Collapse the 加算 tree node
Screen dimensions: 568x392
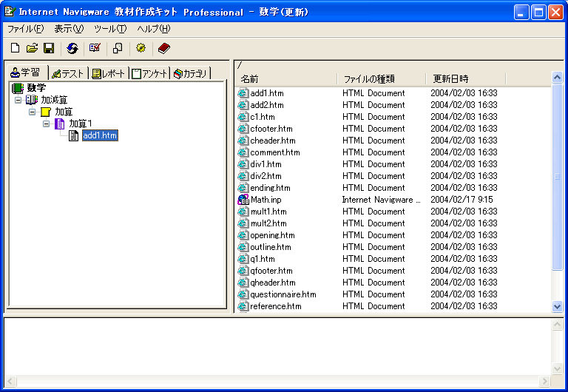[x=33, y=112]
